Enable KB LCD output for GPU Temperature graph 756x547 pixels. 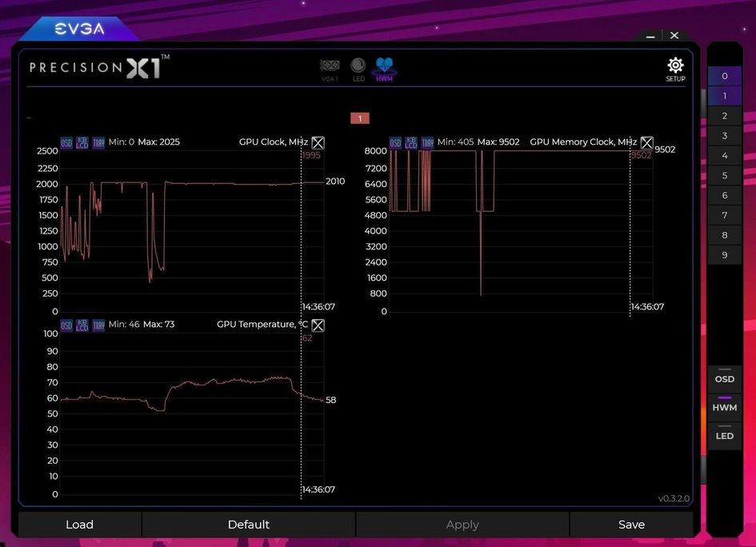pos(82,325)
